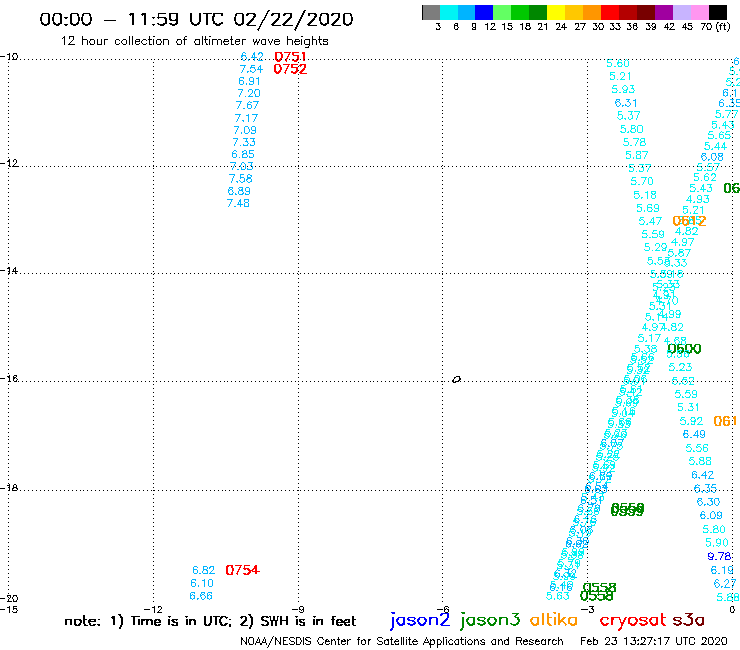Click the small island outline near latitude -16
This screenshot has height=650, width=740.
pos(456,379)
